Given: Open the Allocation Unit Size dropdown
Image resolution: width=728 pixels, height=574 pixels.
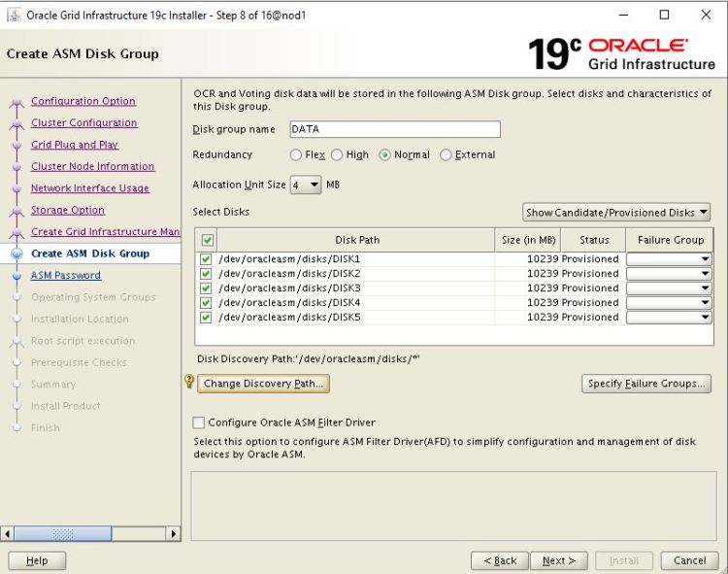Looking at the screenshot, I should (305, 185).
